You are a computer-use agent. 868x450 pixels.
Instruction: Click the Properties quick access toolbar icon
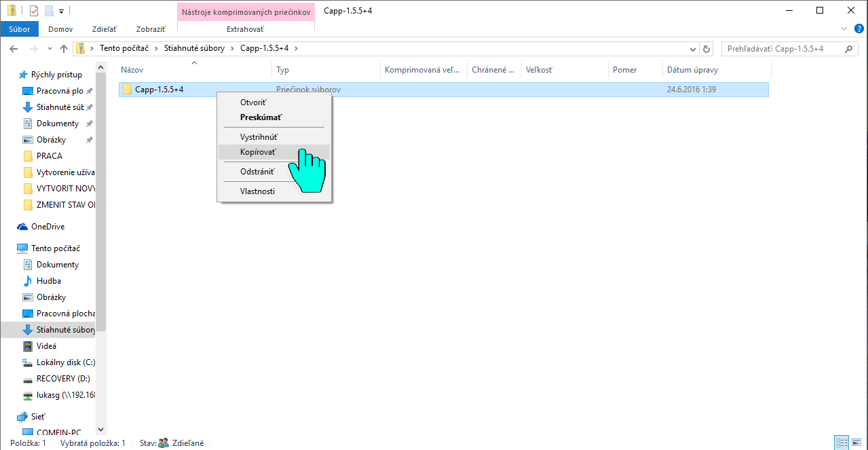pos(34,11)
